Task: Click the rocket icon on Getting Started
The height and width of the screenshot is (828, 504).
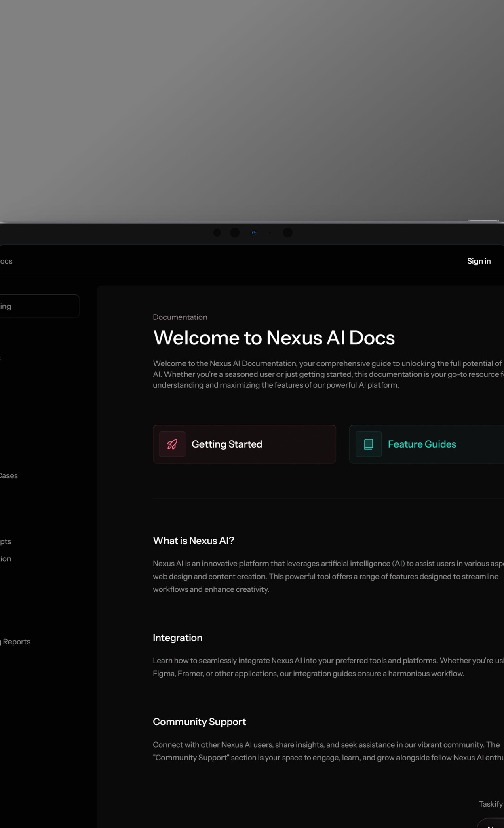Action: [172, 444]
